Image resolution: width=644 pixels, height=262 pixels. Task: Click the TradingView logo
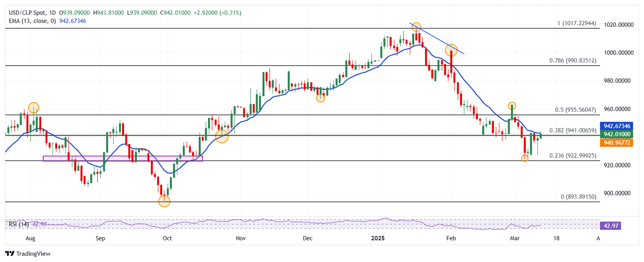point(28,254)
